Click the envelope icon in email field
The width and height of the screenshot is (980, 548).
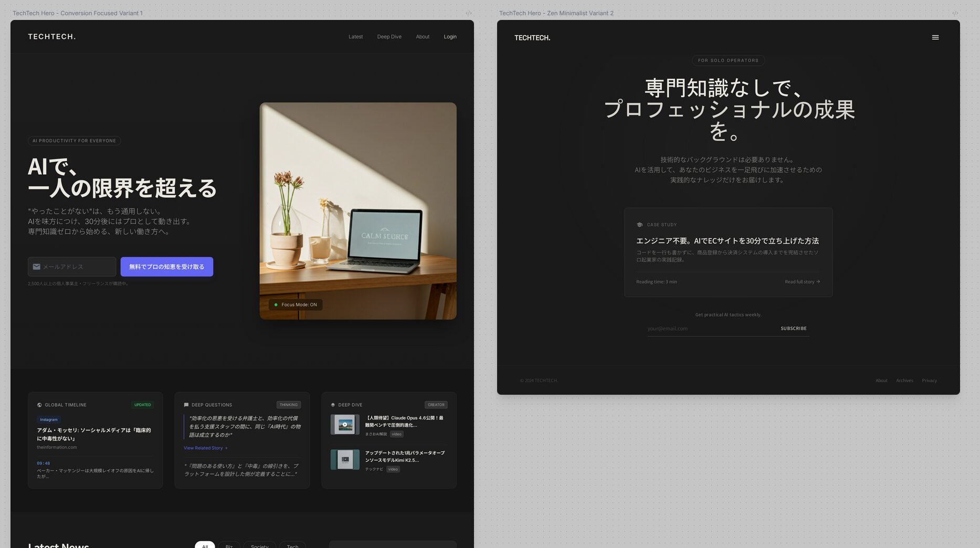(37, 267)
